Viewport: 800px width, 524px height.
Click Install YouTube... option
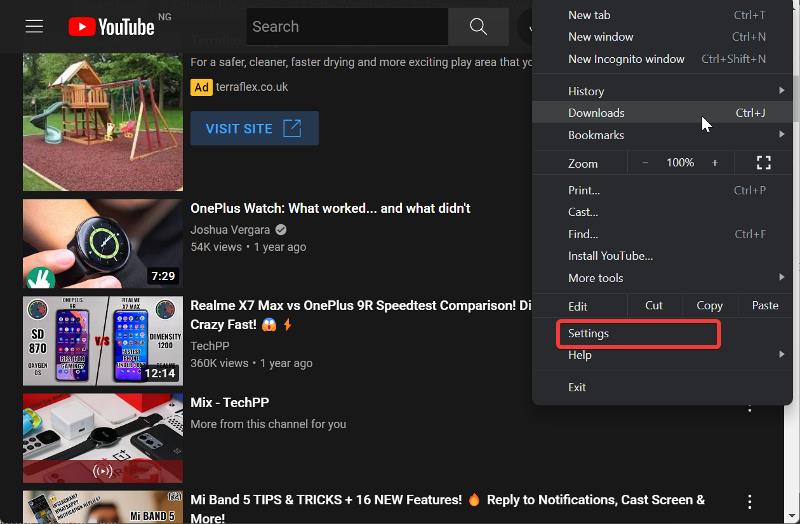coord(662,256)
